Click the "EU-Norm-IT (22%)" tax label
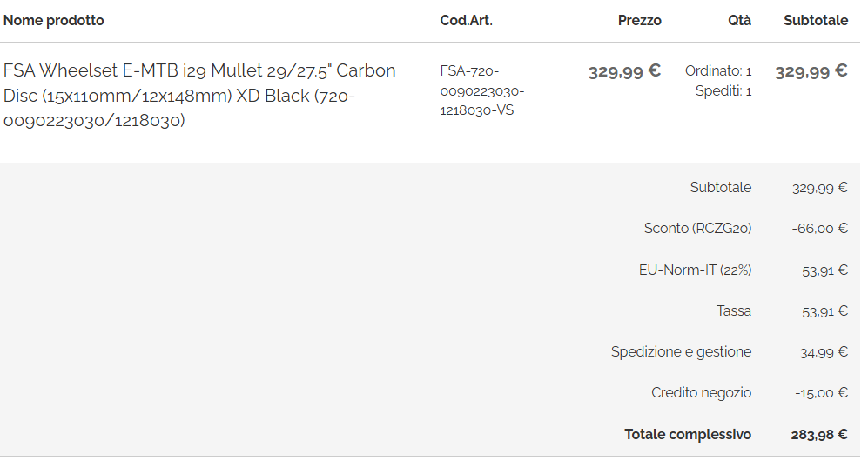 coord(695,270)
